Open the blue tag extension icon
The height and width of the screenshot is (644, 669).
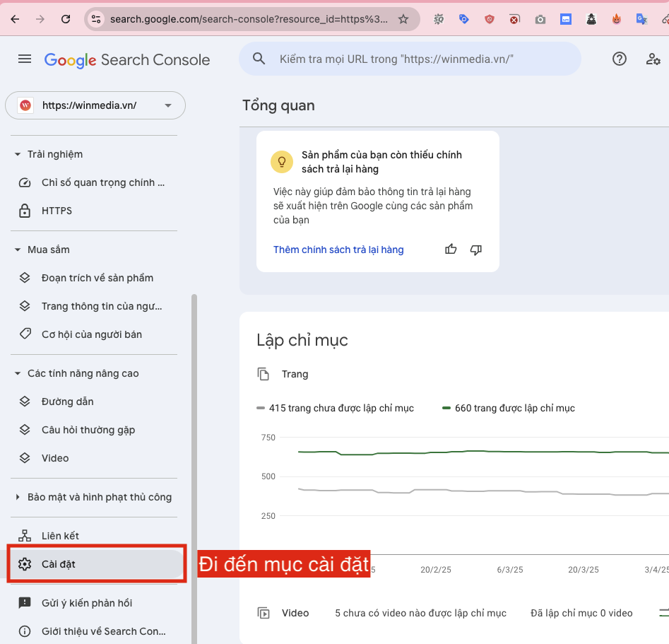(463, 19)
